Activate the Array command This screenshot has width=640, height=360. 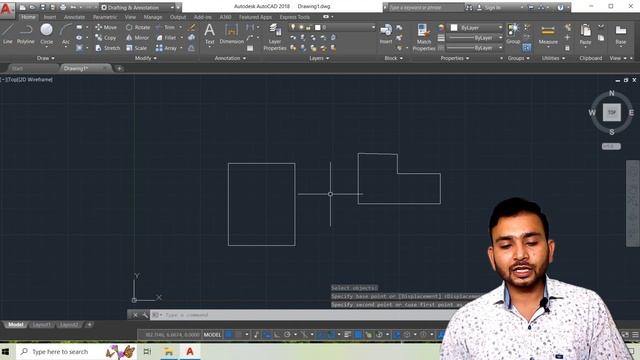(166, 48)
